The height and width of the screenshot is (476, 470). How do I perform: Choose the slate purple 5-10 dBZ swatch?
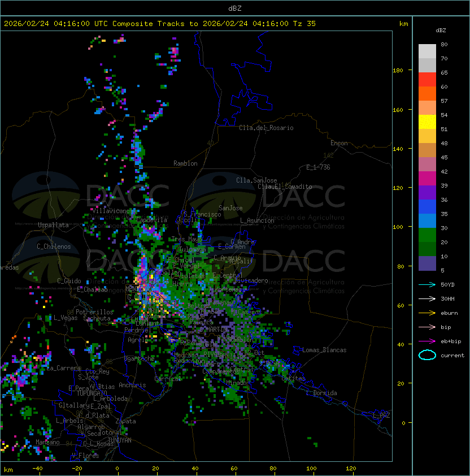[x=427, y=263]
